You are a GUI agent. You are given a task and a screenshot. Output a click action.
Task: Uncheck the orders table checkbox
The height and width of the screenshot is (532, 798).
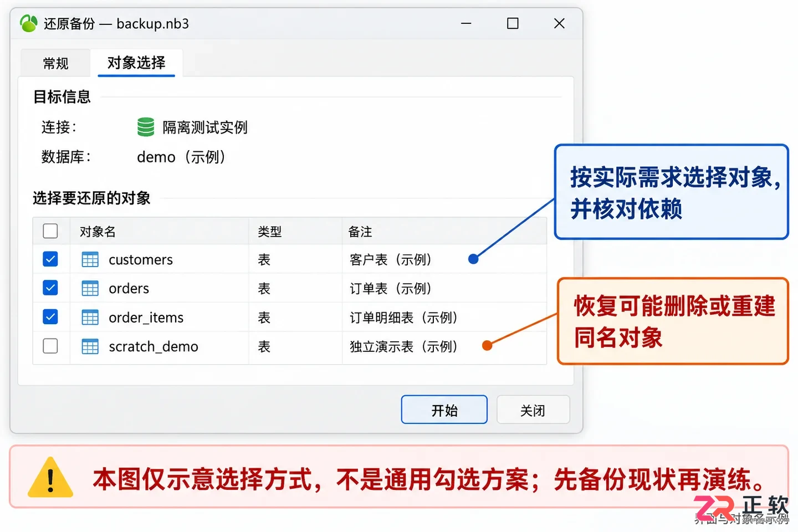tap(50, 288)
